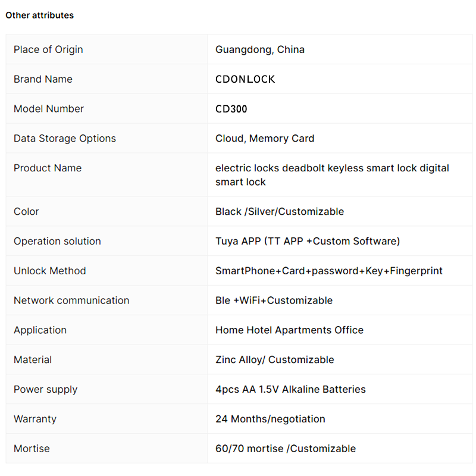Click the 'Black /Silver/Customizable' color value
This screenshot has height=476, width=476.
[x=280, y=212]
